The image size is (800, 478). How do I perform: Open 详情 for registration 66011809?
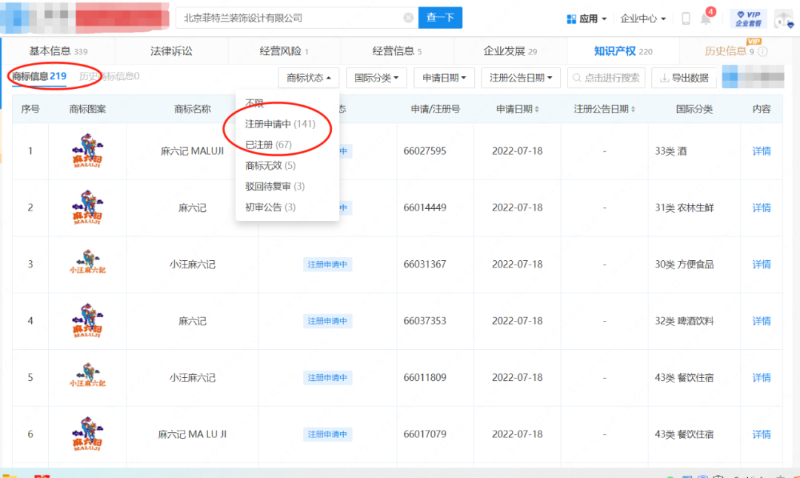tap(761, 378)
